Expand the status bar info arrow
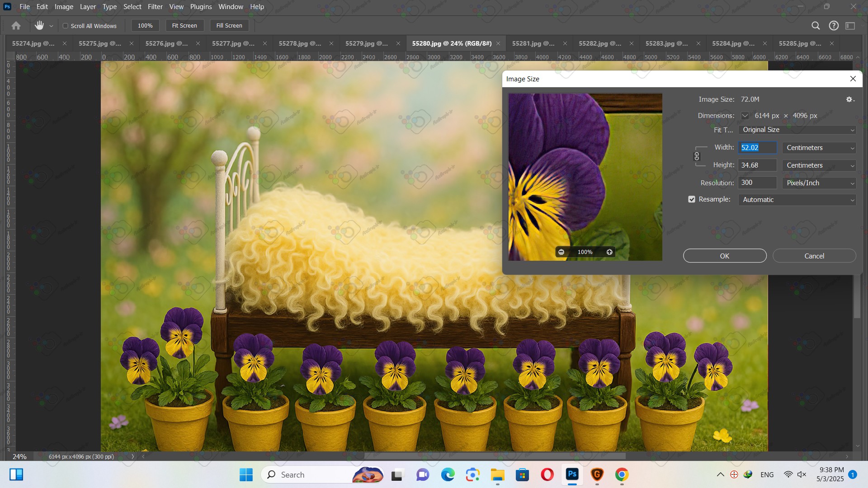This screenshot has width=868, height=488. click(132, 456)
